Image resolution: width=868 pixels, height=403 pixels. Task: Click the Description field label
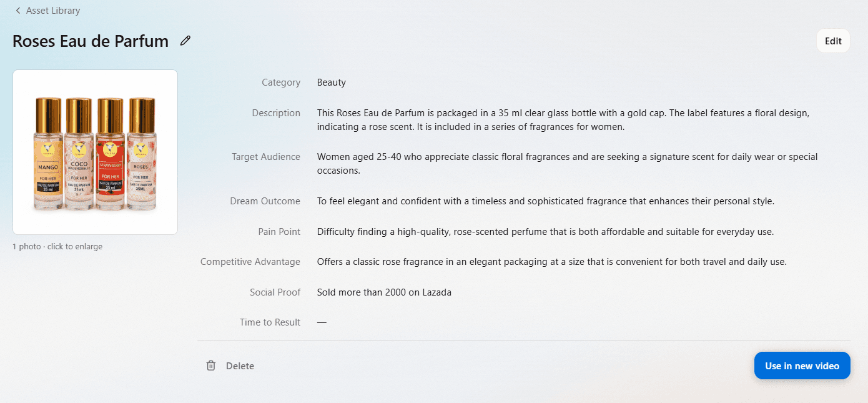[276, 113]
